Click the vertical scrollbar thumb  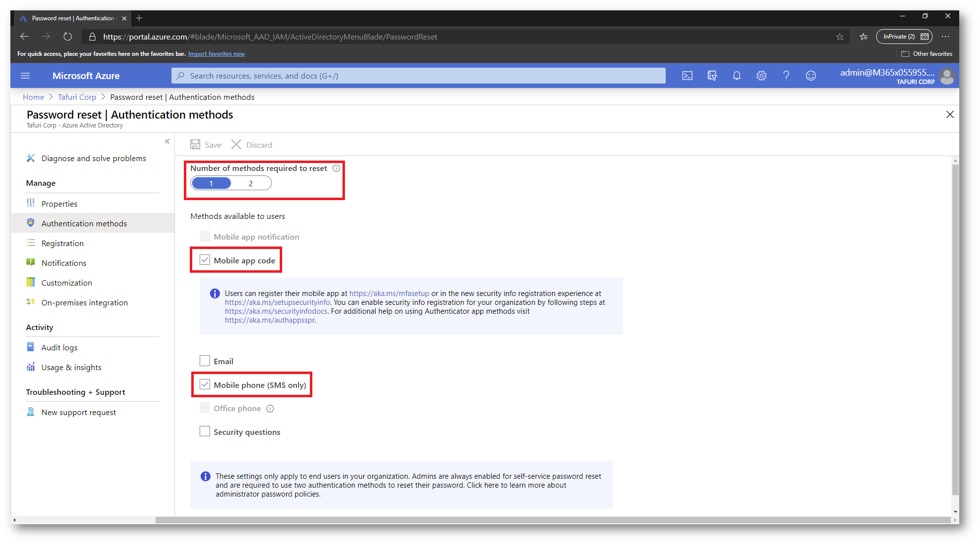[x=955, y=329]
